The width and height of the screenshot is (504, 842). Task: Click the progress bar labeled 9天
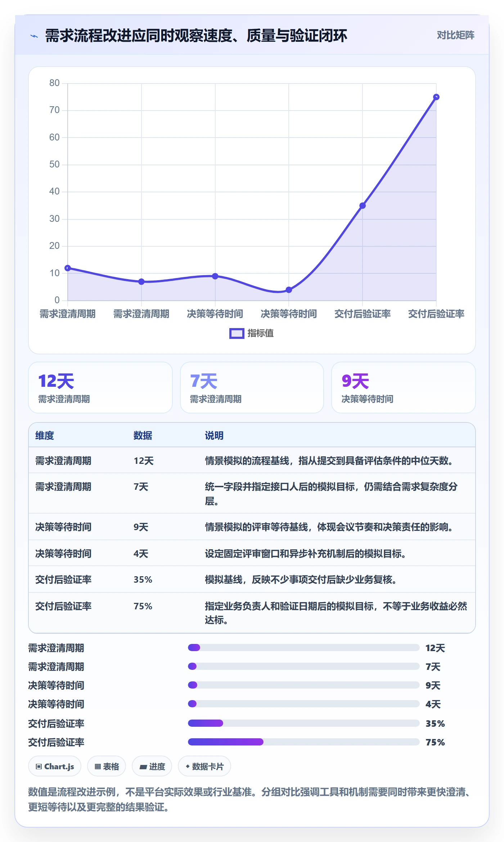pos(304,685)
